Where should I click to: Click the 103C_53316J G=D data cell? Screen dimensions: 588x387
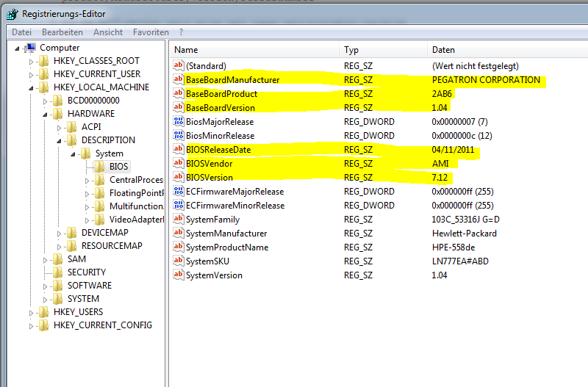click(x=465, y=219)
